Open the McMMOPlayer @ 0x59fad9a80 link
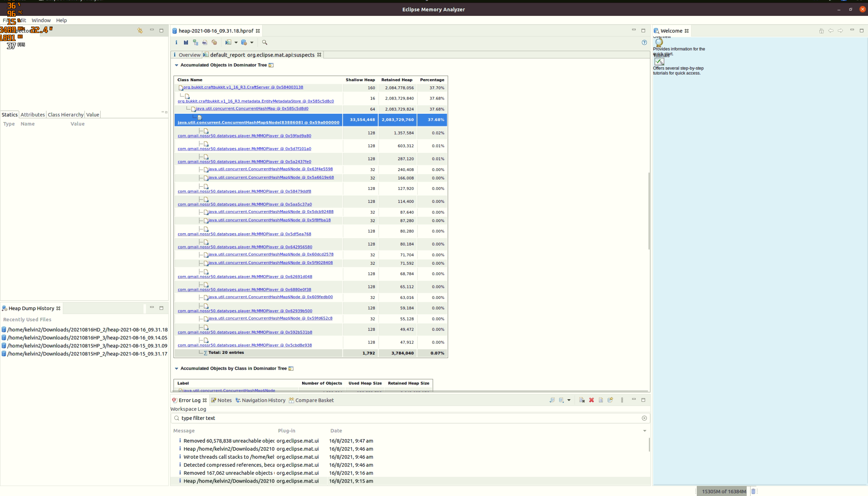The height and width of the screenshot is (496, 868). (x=244, y=136)
